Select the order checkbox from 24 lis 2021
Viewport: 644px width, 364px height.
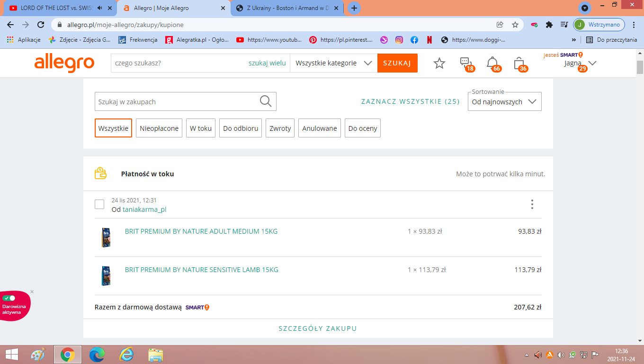[99, 204]
